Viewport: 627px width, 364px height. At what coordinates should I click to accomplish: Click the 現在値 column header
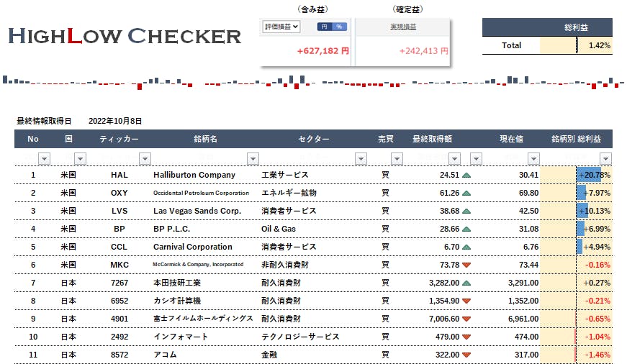pos(511,139)
